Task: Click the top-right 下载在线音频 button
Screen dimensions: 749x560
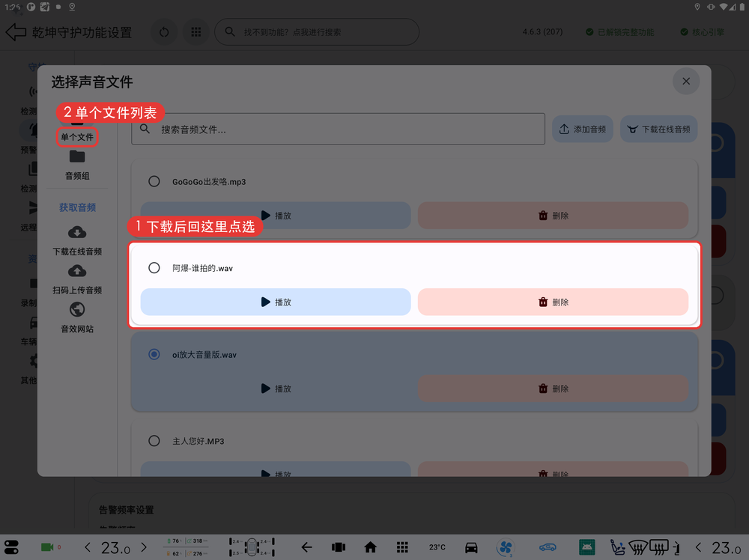Action: click(658, 129)
